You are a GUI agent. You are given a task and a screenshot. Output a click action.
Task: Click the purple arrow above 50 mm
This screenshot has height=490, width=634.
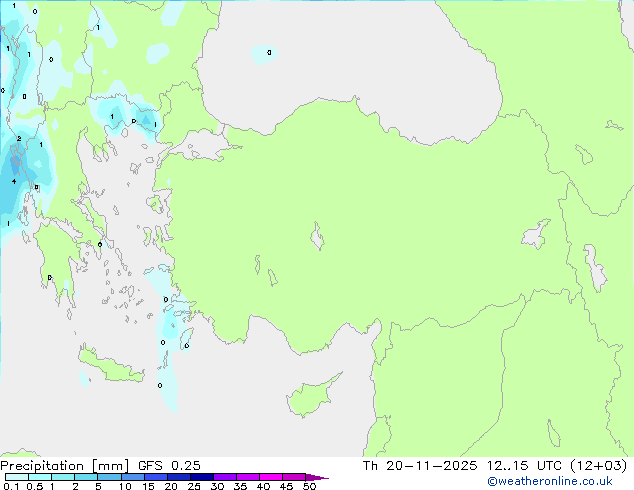[317, 477]
